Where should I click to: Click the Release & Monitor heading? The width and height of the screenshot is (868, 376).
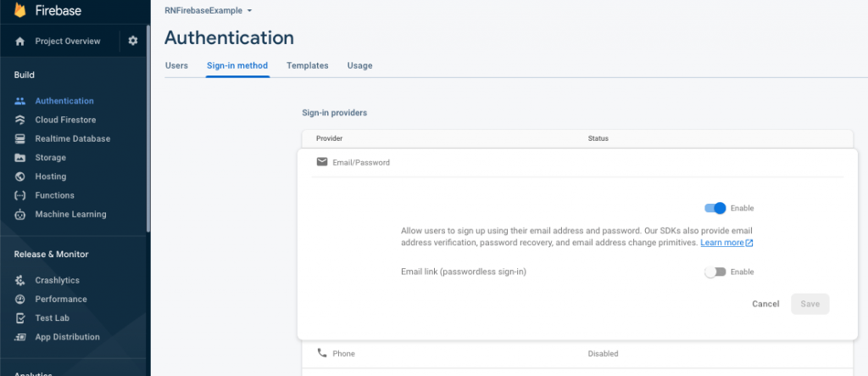click(x=51, y=254)
